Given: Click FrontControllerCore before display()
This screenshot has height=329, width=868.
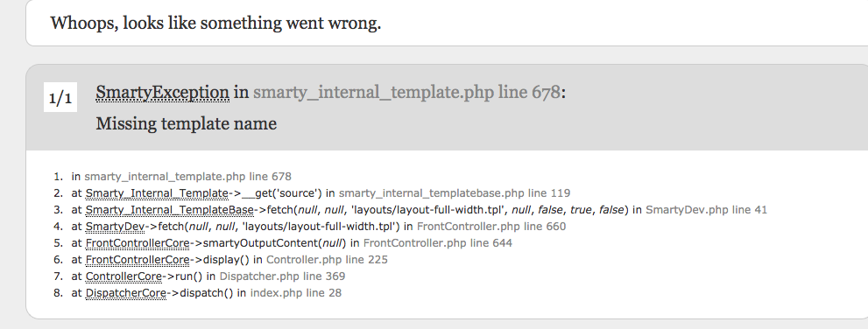Looking at the screenshot, I should [x=138, y=259].
